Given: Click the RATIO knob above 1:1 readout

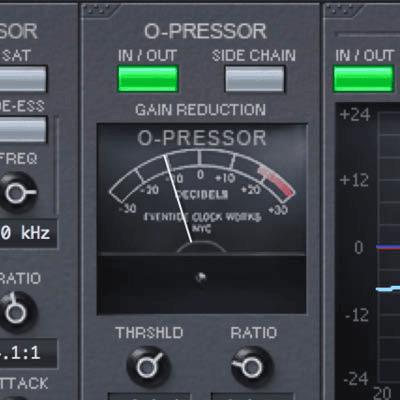Looking at the screenshot, I should [17, 312].
